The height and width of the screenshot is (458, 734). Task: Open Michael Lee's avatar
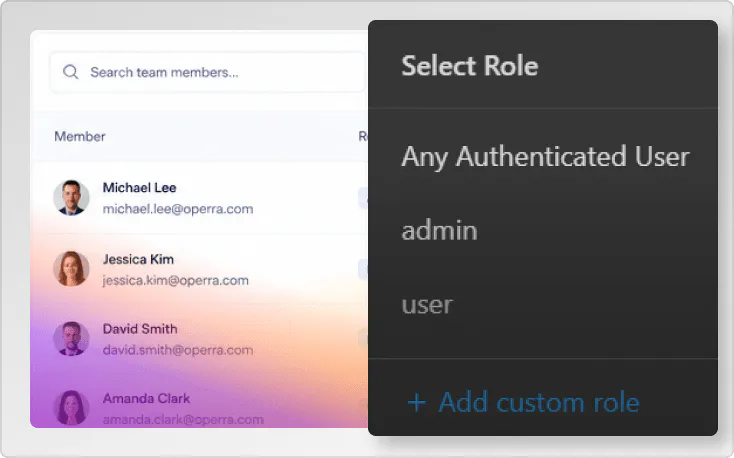click(71, 198)
